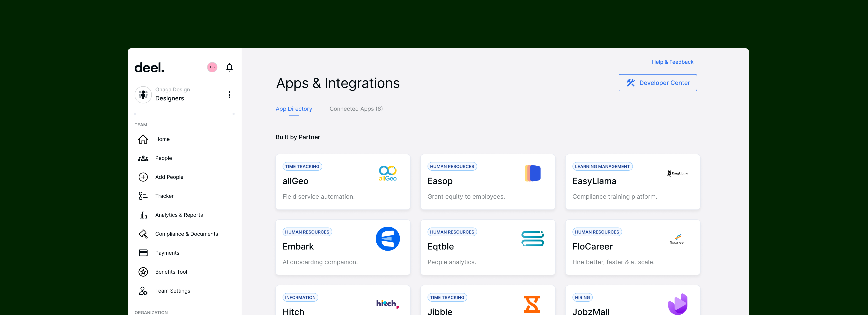Click HUMAN RESOURCES tag on Easop card
Viewport: 868px width, 315px height.
click(452, 167)
